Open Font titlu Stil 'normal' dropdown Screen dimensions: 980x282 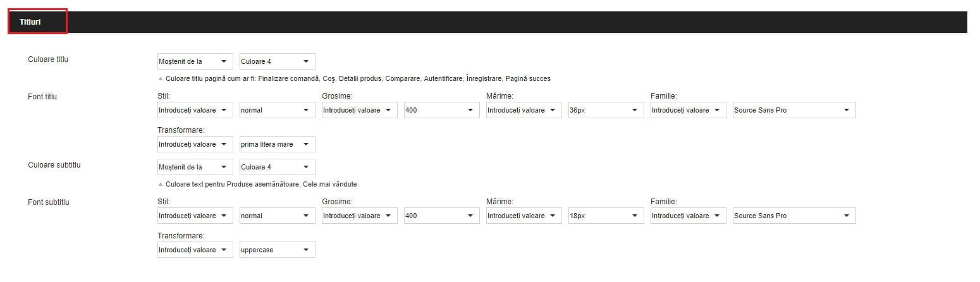(277, 110)
